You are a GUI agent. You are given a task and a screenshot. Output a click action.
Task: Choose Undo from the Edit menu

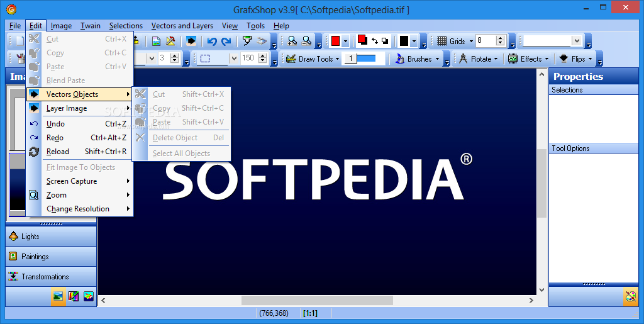(80, 123)
